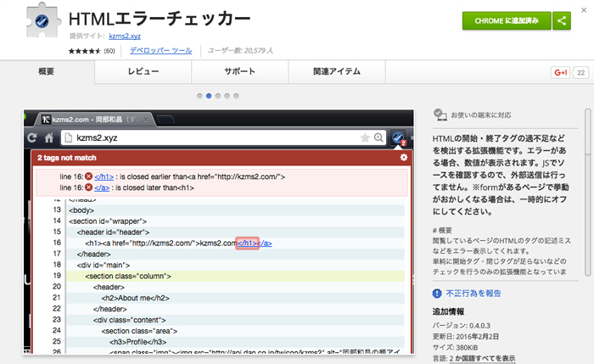Open the 関連アイテム tab
Screen dimensions: 594x364
(337, 71)
